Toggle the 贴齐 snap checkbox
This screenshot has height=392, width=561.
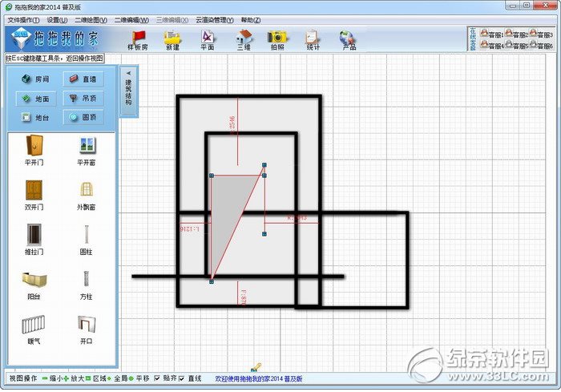pyautogui.click(x=157, y=378)
